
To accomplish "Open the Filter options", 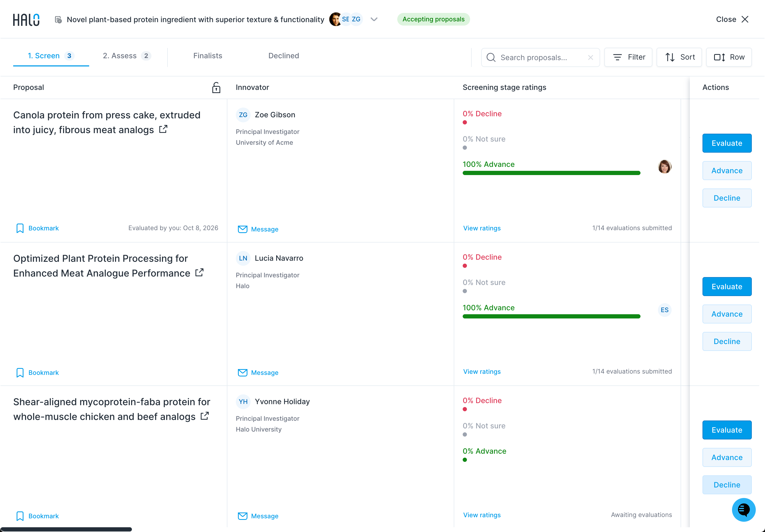I will [x=628, y=57].
